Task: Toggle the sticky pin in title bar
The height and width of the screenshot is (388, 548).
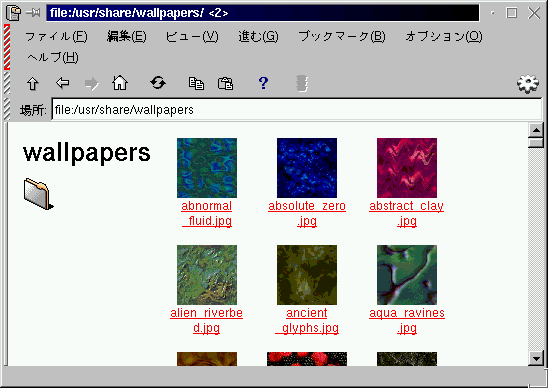Action: 33,13
